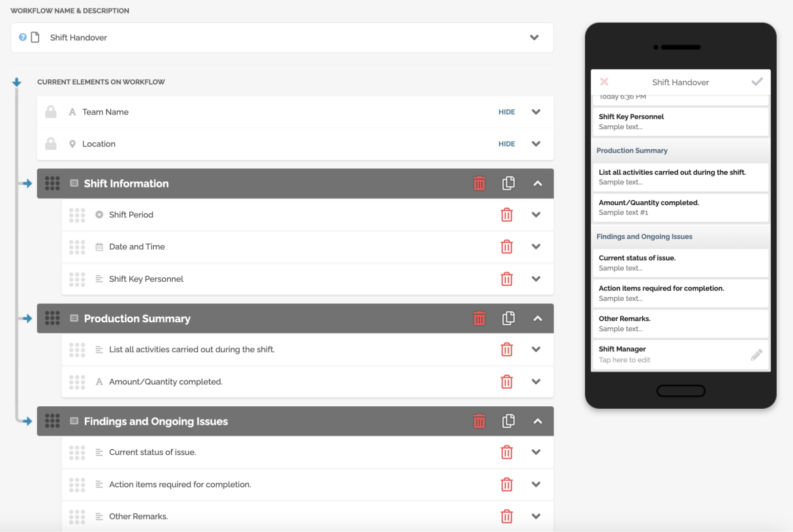
Task: Hide the Team Name field
Action: pyautogui.click(x=506, y=112)
